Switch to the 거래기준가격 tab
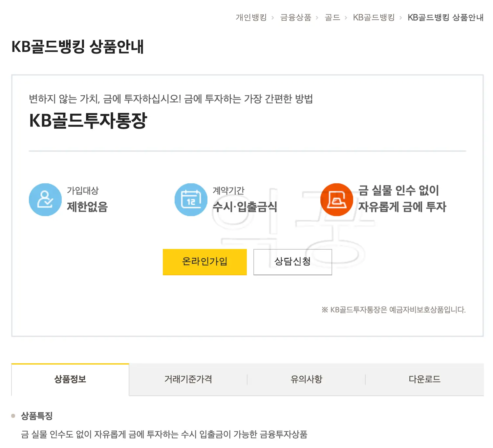Screen dimensions: 493x448 (x=188, y=379)
